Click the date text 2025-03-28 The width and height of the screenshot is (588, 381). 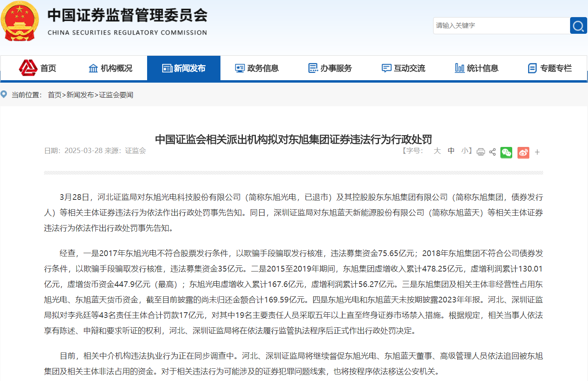[84, 151]
